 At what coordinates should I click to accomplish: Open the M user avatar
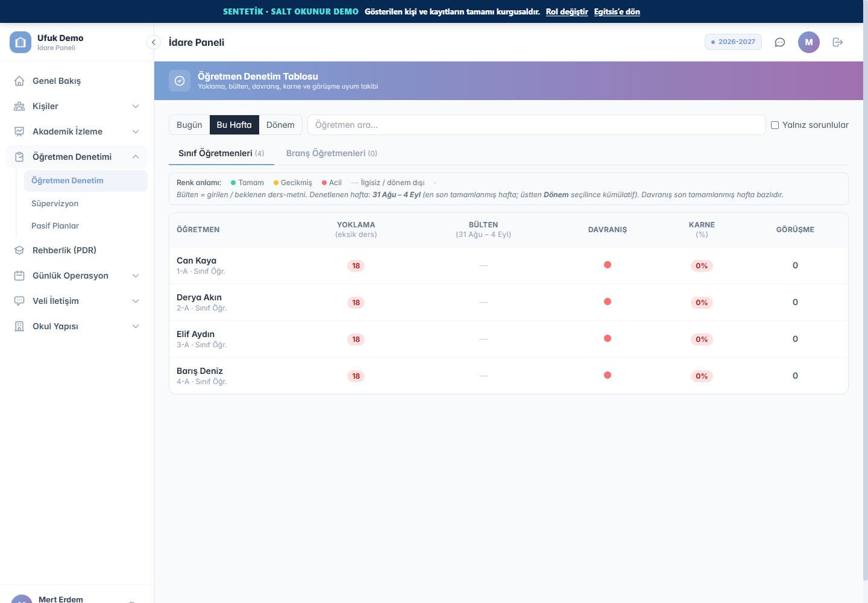809,42
